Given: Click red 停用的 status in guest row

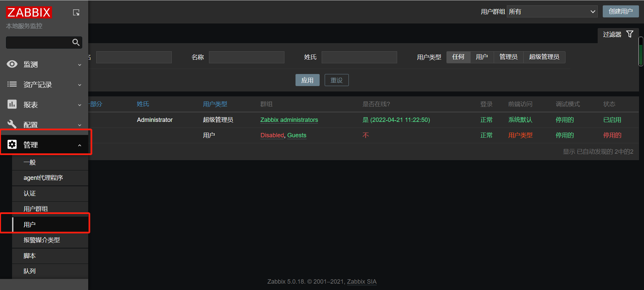Looking at the screenshot, I should pyautogui.click(x=612, y=135).
